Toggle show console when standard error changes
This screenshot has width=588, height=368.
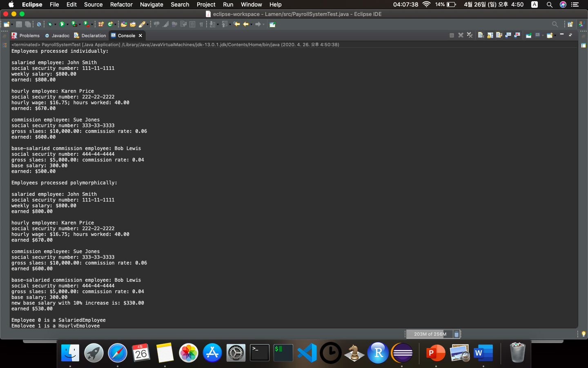[x=517, y=35]
